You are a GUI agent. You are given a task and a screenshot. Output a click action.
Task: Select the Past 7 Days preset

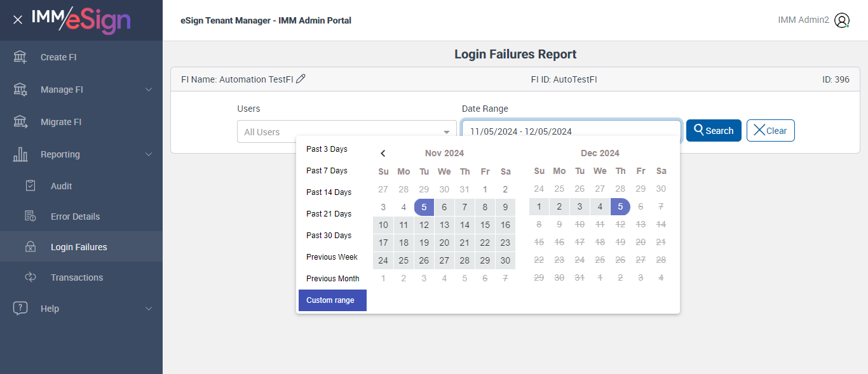click(x=327, y=171)
